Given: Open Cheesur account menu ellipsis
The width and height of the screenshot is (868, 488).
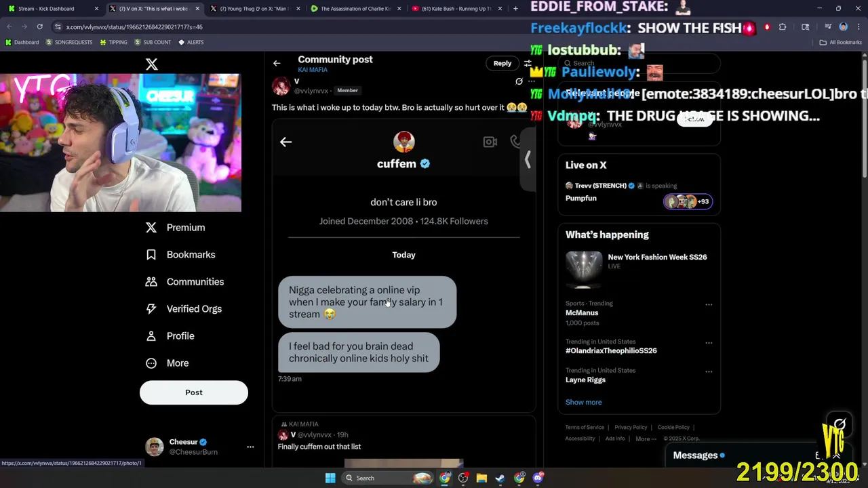Looking at the screenshot, I should click(x=250, y=447).
